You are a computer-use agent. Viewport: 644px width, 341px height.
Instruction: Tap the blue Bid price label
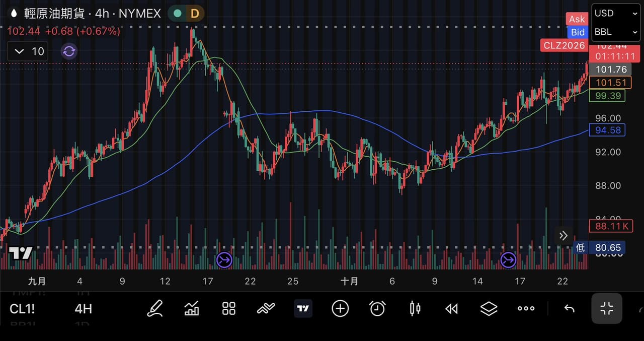578,32
